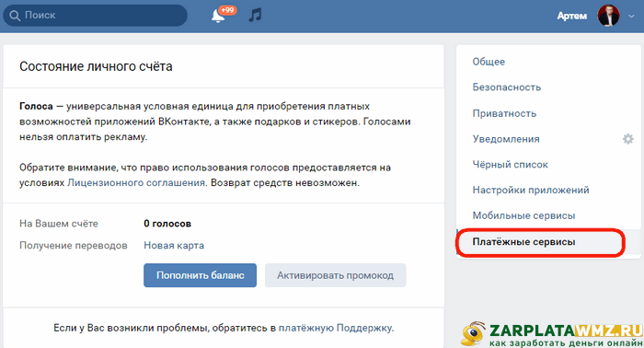Click the user name Артем
The width and height of the screenshot is (644, 348).
(x=571, y=16)
